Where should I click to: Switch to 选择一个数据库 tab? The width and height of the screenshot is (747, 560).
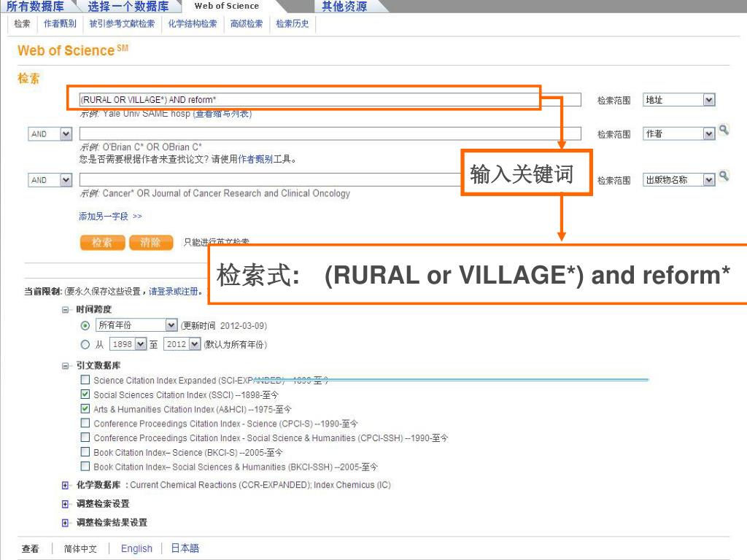tap(128, 6)
